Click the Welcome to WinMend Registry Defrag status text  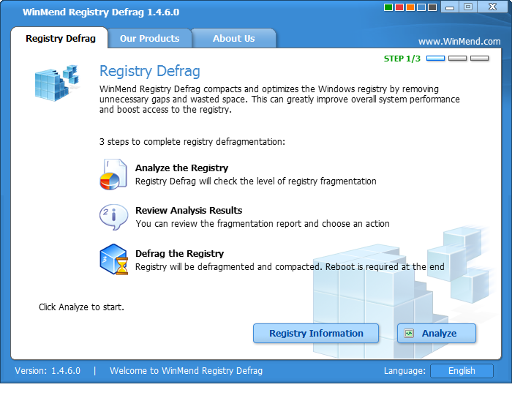pyautogui.click(x=186, y=371)
